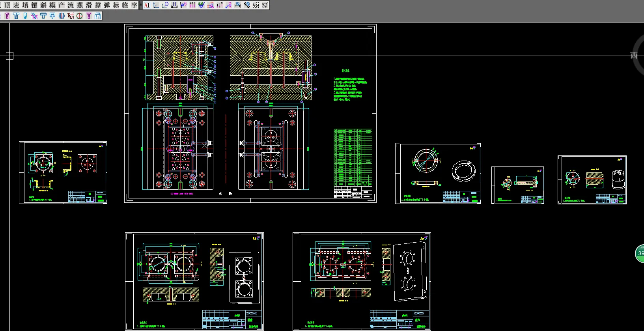Click the green circular 39 badge

640,253
